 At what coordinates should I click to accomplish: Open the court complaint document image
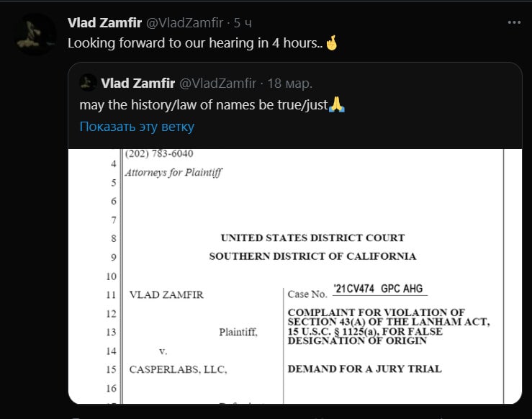295,276
